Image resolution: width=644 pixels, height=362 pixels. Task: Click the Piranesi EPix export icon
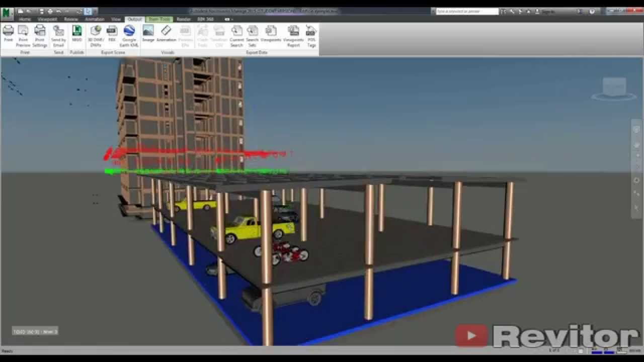coord(186,36)
